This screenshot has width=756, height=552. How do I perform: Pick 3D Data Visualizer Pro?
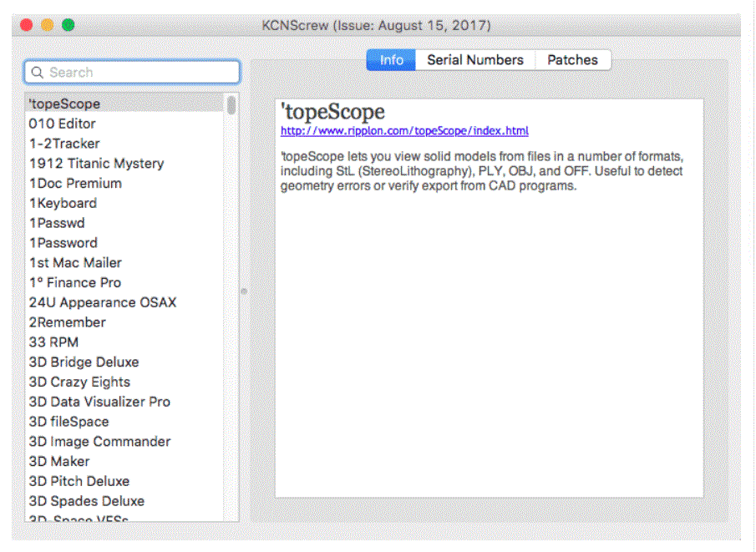pos(124,402)
